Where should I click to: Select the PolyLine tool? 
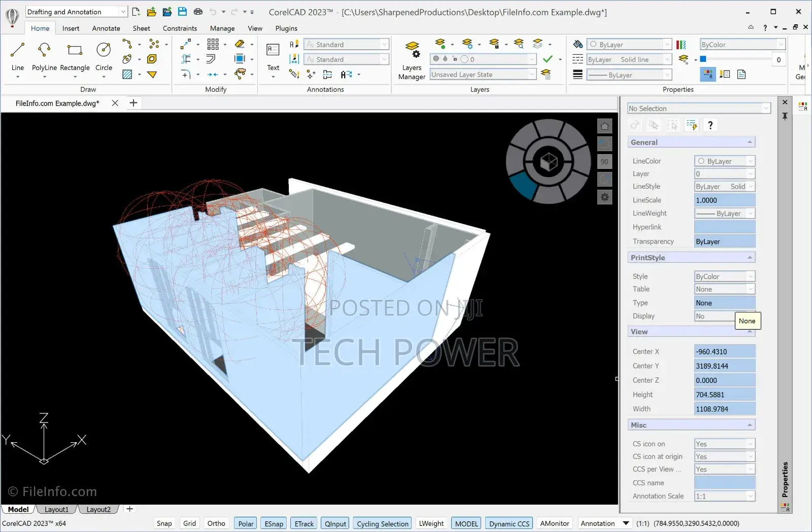(44, 56)
